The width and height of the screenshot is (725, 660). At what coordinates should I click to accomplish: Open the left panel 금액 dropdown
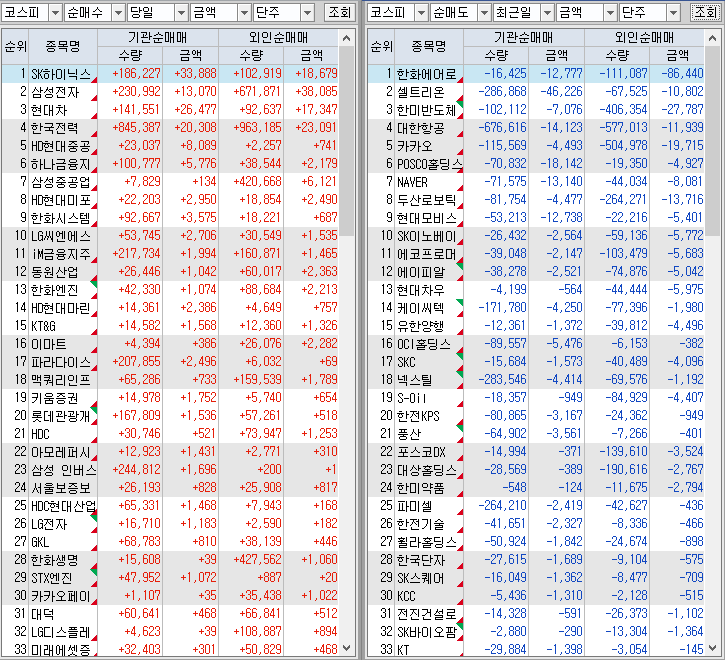(244, 12)
